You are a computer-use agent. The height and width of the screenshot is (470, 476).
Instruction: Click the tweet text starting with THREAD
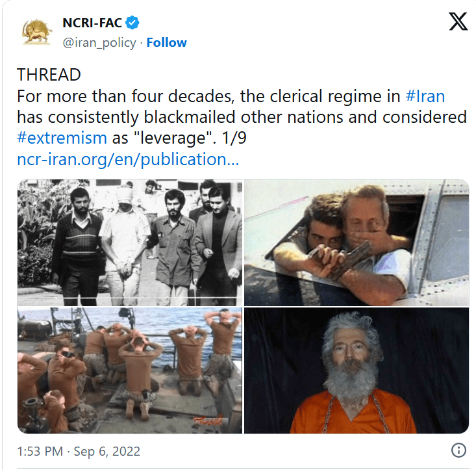[x=242, y=117]
